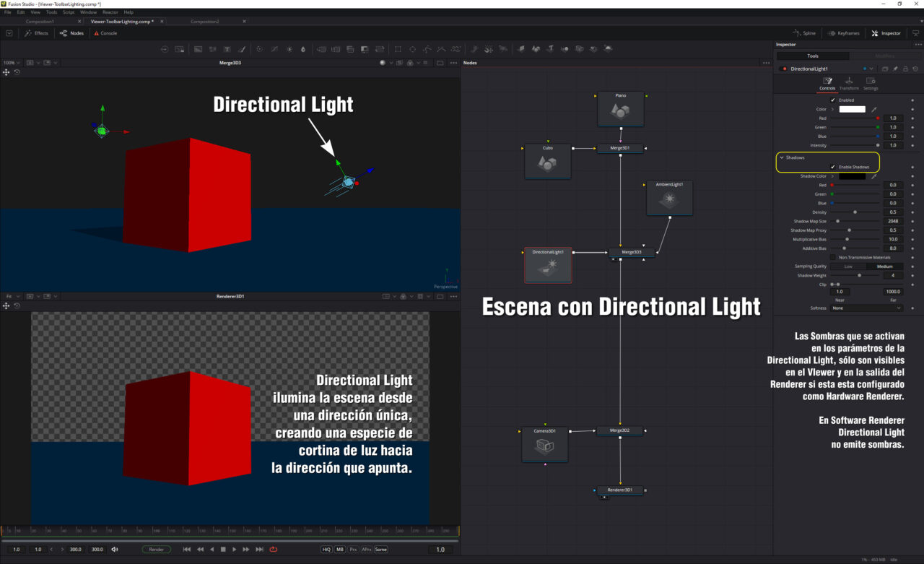
Task: Click the Intensity slider handle
Action: tap(878, 145)
